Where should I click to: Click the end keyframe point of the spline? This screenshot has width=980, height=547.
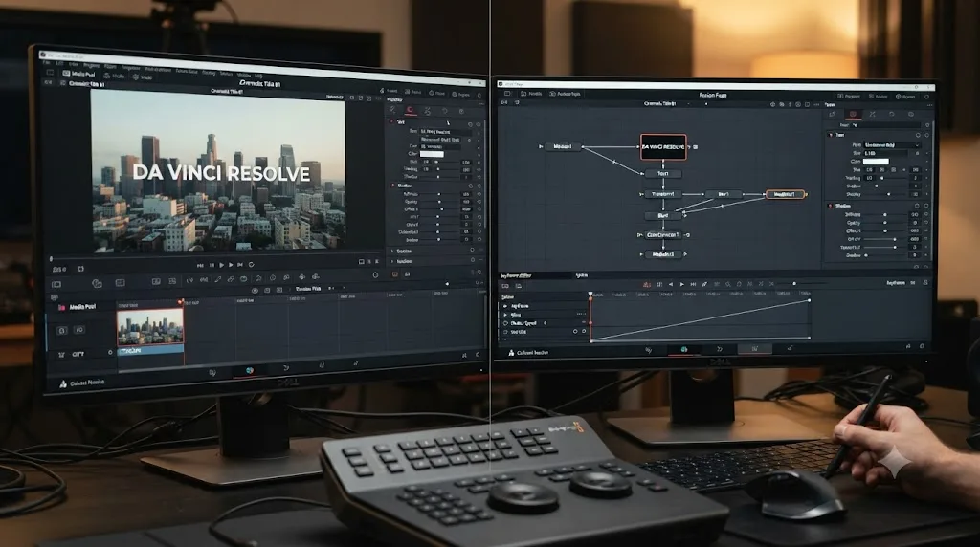point(810,300)
